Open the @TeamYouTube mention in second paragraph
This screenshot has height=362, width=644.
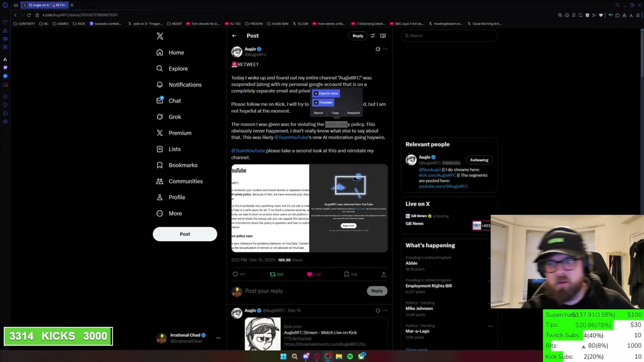point(291,137)
